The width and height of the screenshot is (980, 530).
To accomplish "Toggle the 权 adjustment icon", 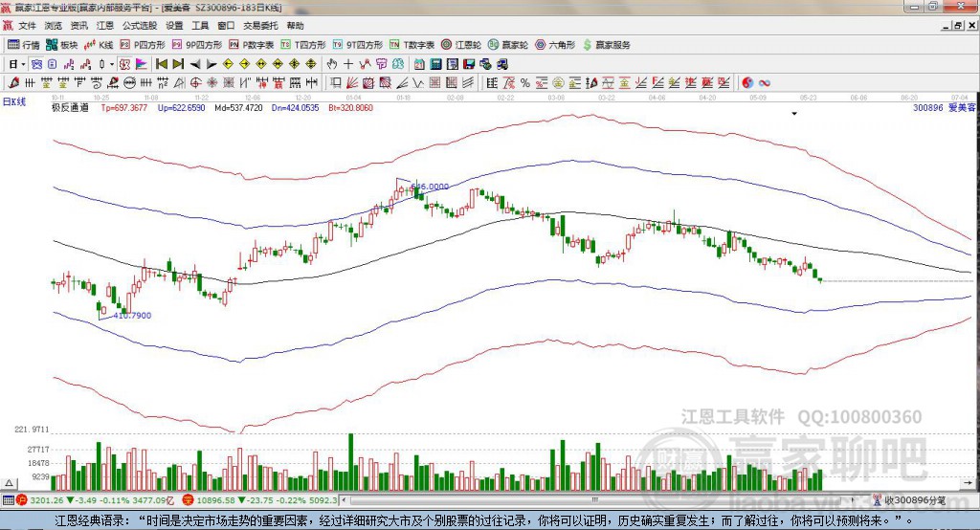I will (124, 64).
